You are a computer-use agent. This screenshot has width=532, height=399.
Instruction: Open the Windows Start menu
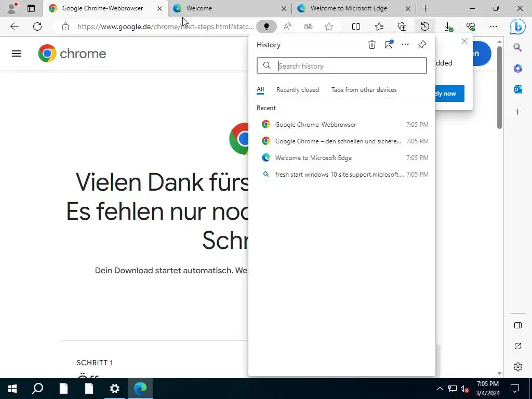click(12, 389)
